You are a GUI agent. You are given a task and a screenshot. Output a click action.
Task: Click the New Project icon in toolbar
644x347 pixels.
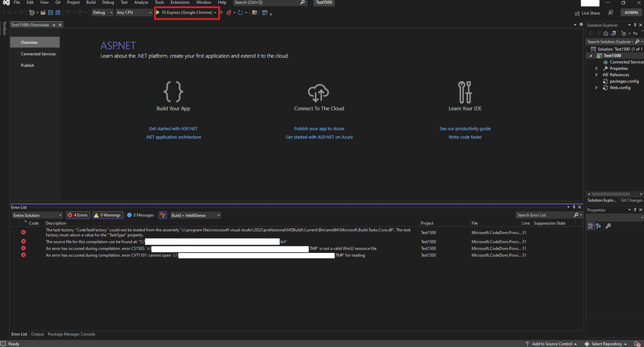[32, 12]
